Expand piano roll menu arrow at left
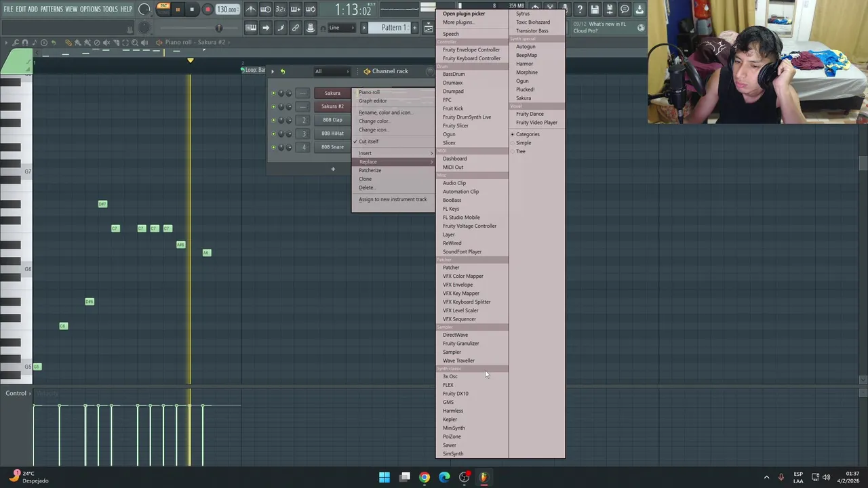This screenshot has height=488, width=868. click(7, 43)
